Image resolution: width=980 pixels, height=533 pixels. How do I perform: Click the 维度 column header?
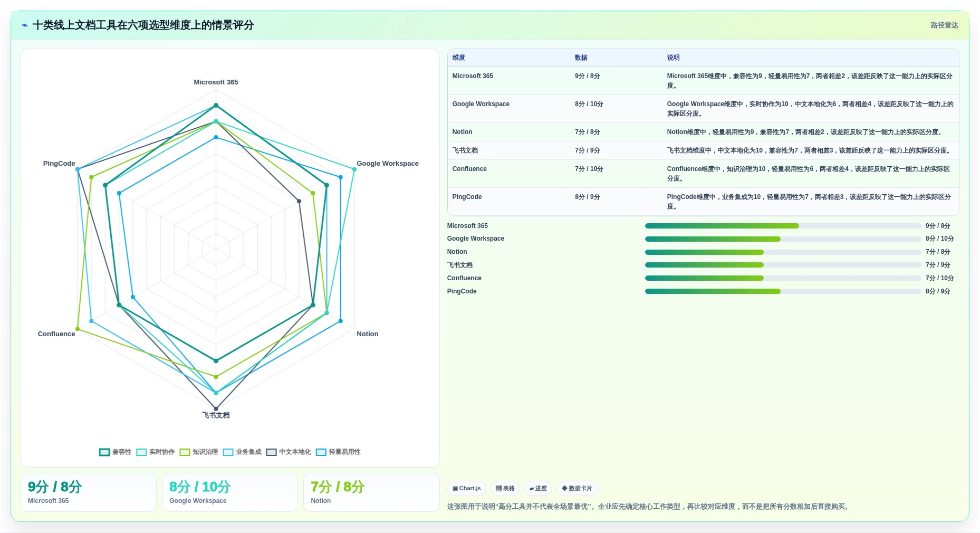click(459, 58)
